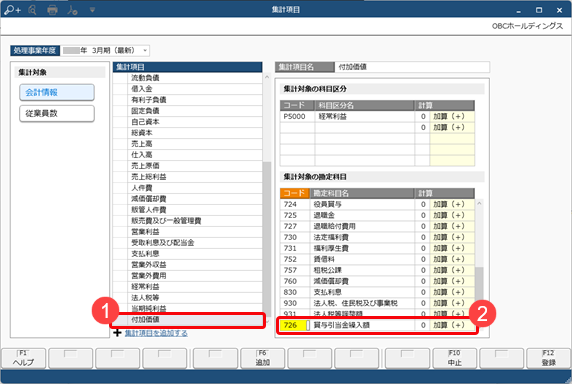
Task: Open 加算（+）calculation cell for 退職金 row
Action: coord(452,215)
